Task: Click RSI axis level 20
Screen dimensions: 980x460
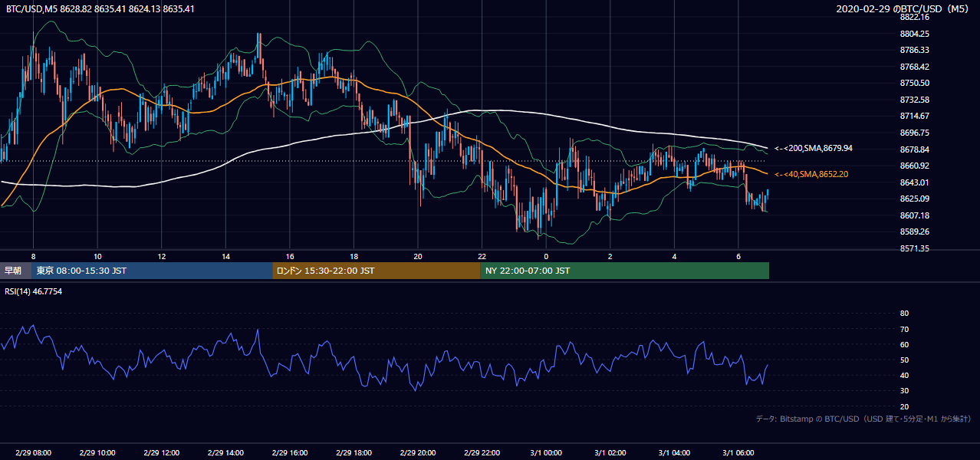Action: coord(904,406)
